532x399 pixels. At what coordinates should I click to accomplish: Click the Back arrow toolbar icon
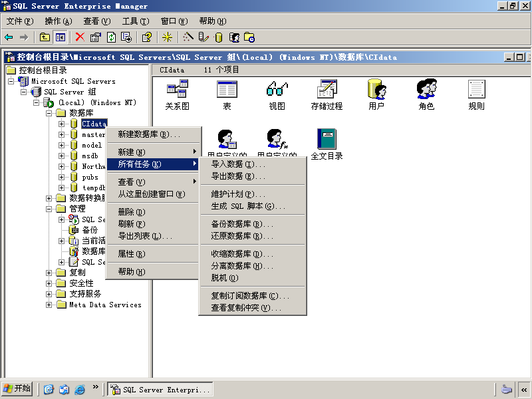pos(9,37)
